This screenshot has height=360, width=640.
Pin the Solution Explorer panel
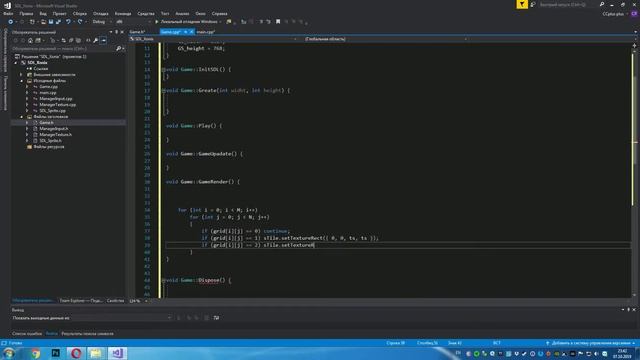116,32
